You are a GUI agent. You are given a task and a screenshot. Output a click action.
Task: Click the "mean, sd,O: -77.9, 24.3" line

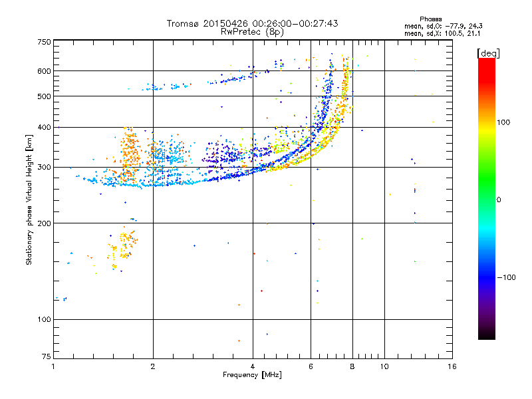[443, 26]
